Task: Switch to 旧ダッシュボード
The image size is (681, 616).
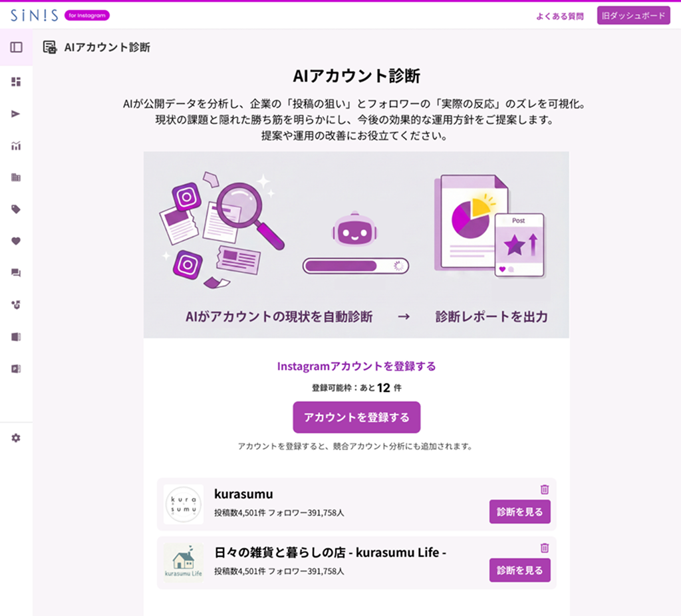Action: (633, 16)
